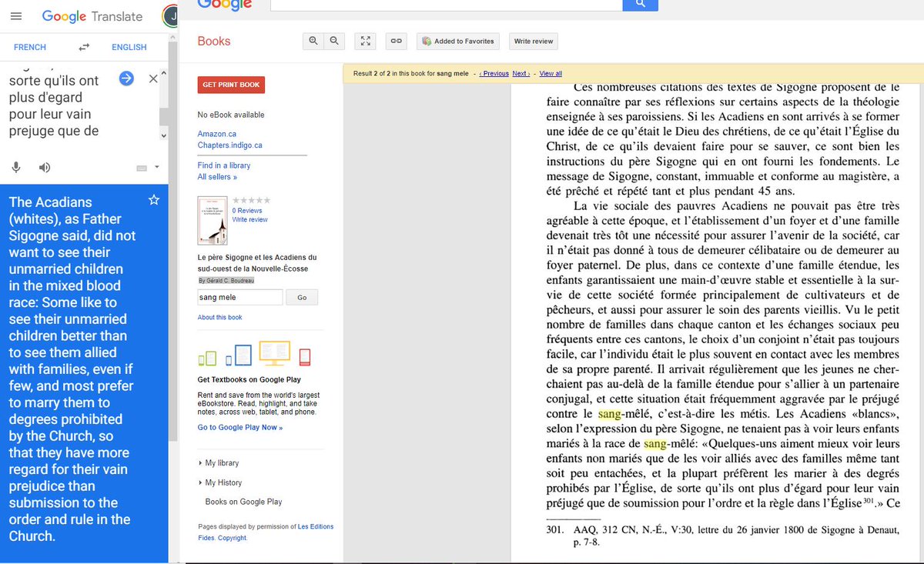Select ENGLISH as target language

click(x=129, y=47)
